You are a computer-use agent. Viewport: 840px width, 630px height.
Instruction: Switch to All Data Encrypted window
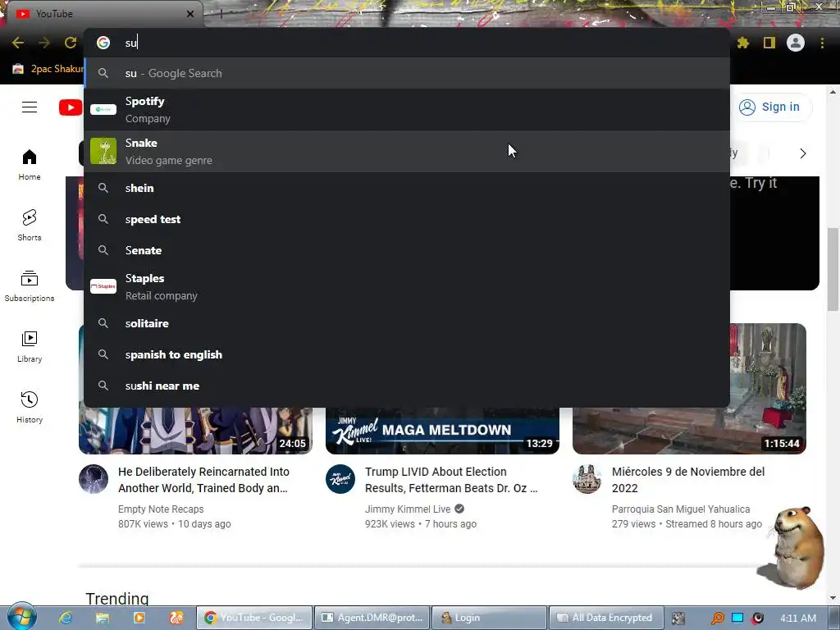click(606, 618)
